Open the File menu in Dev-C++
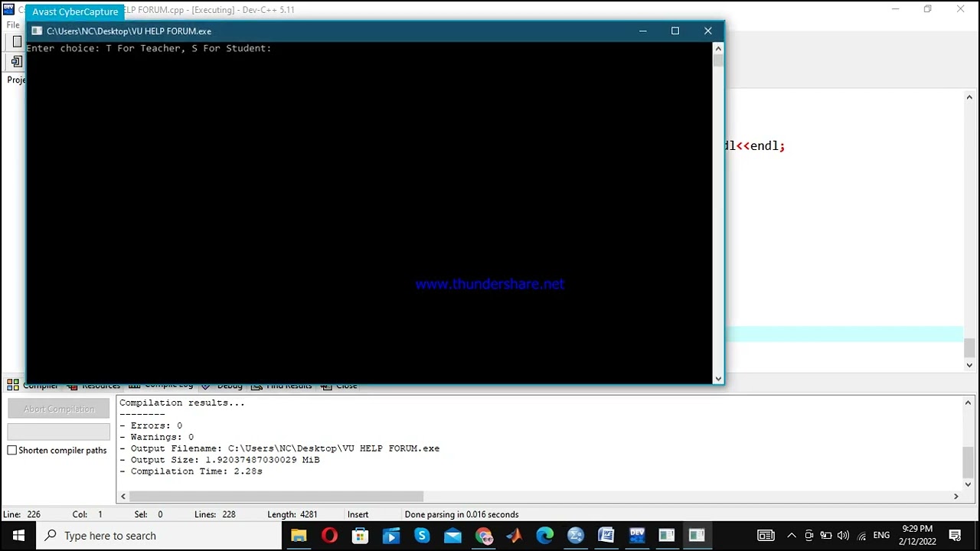The width and height of the screenshot is (980, 551). (x=13, y=24)
